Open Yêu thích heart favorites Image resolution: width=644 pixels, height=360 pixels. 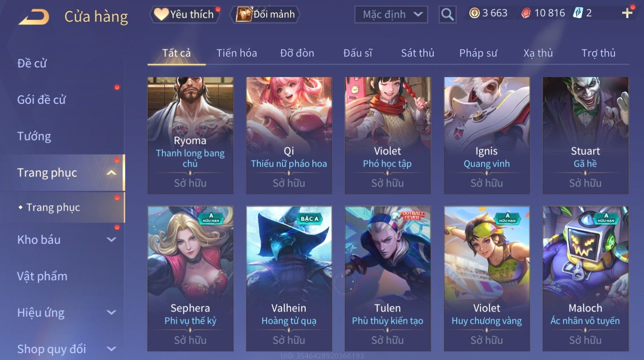pyautogui.click(x=185, y=14)
